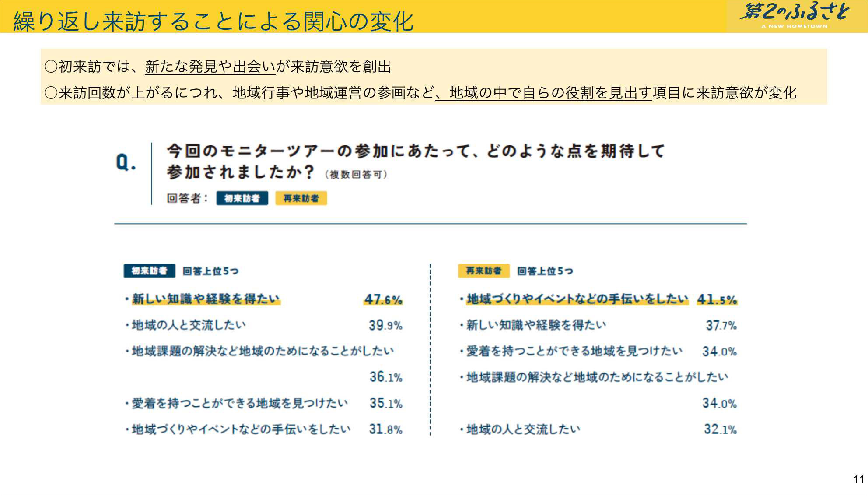This screenshot has width=868, height=496.
Task: Click the 41.5% value
Action: tap(717, 300)
